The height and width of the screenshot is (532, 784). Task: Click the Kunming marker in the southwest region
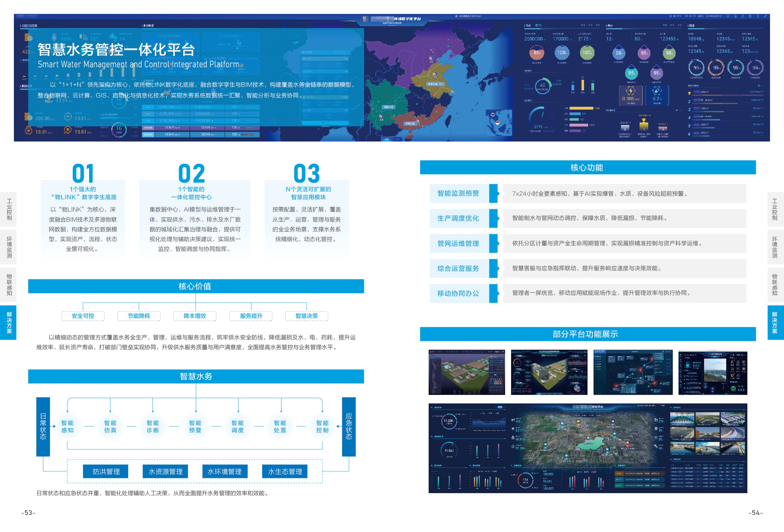coord(381,116)
